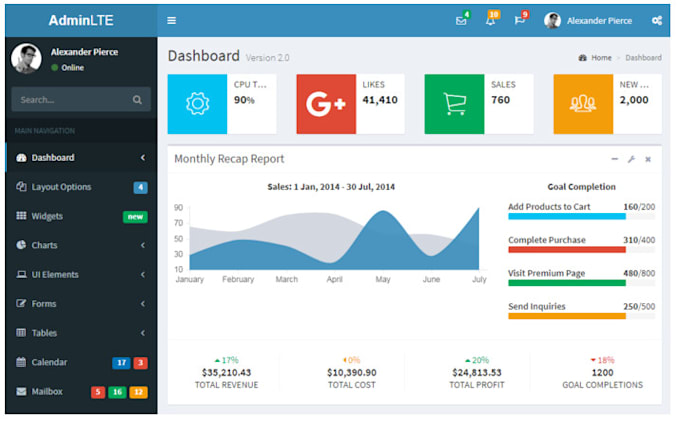Toggle the sidebar with the hamburger icon
680x422 pixels.
(171, 20)
